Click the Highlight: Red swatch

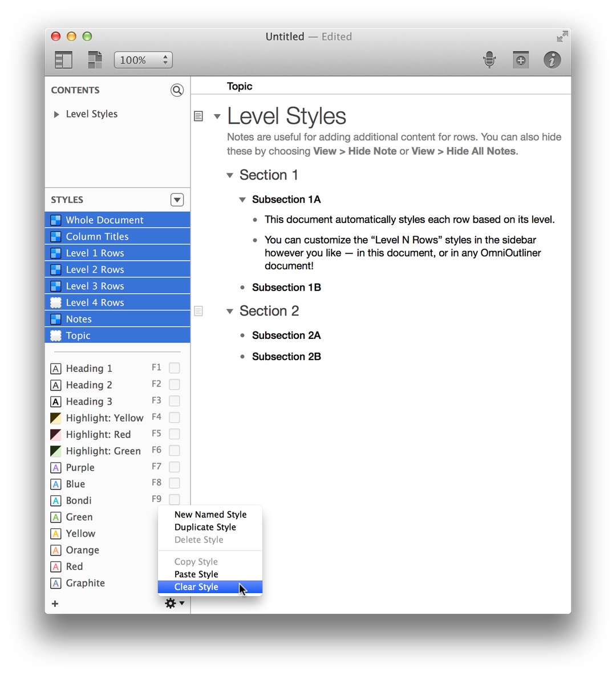[x=55, y=435]
